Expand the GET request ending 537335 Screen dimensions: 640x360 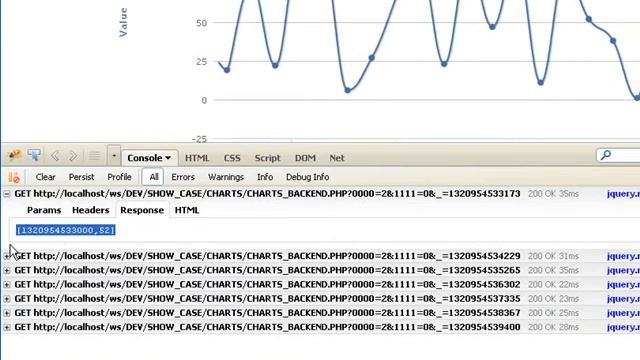click(7, 299)
